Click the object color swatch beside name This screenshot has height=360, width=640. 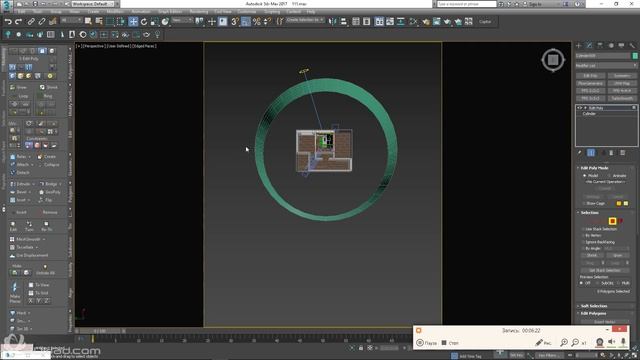coord(635,56)
